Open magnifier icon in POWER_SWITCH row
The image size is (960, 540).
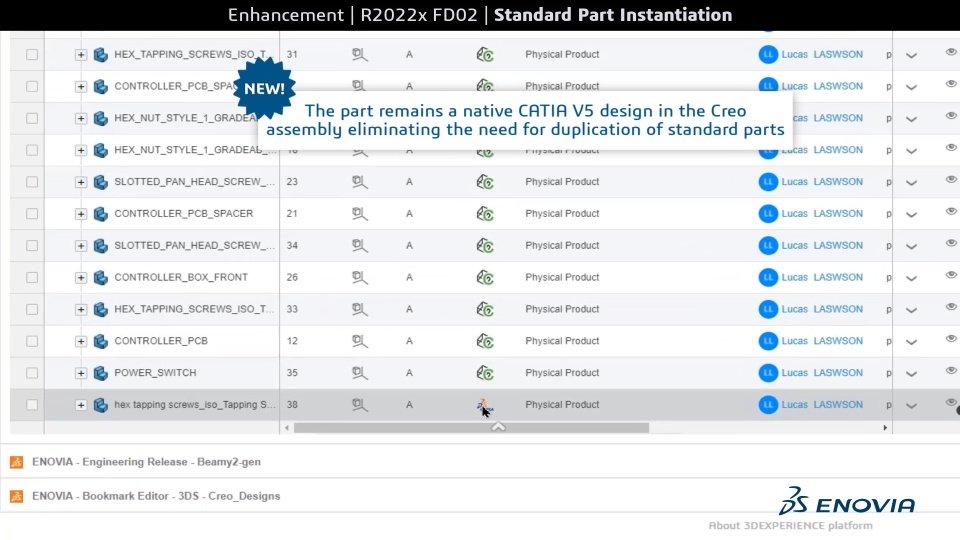(359, 373)
